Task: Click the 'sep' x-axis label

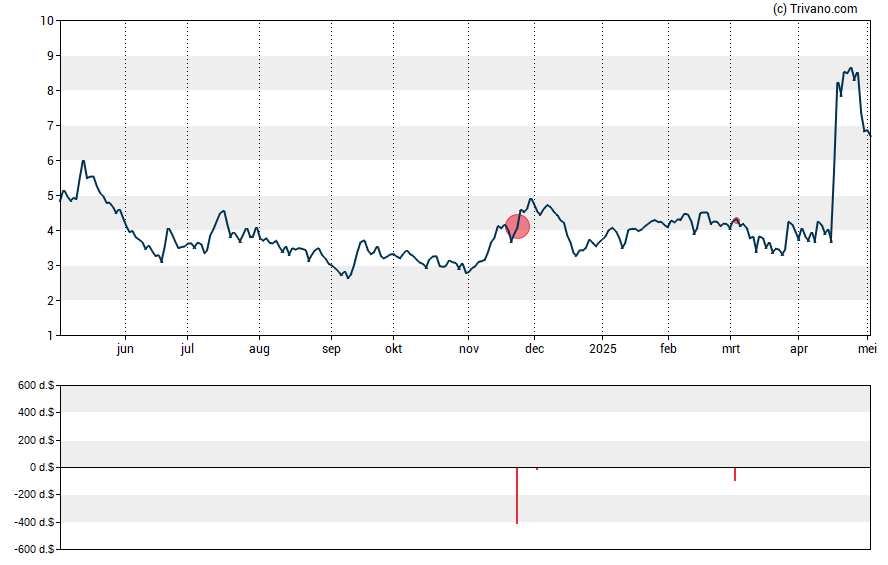Action: pos(331,349)
